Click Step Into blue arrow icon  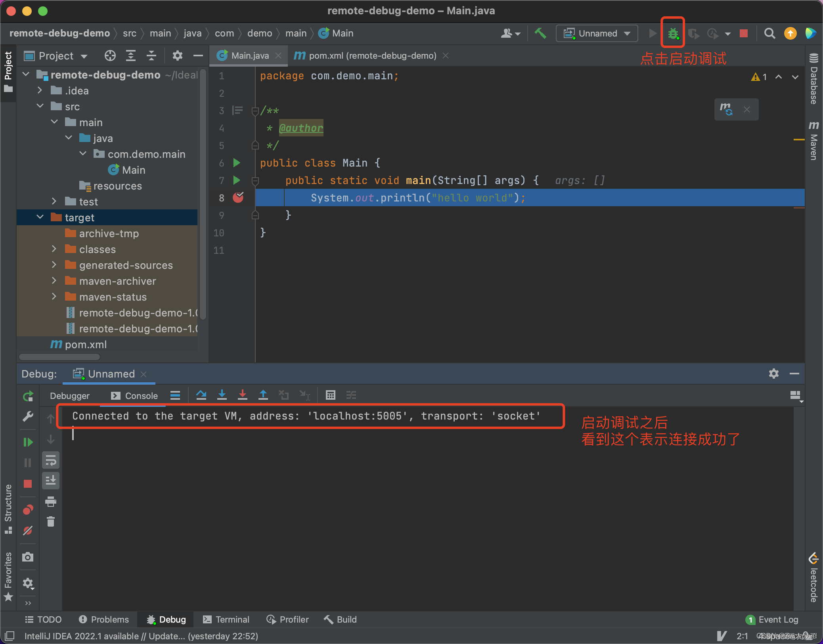click(x=222, y=395)
